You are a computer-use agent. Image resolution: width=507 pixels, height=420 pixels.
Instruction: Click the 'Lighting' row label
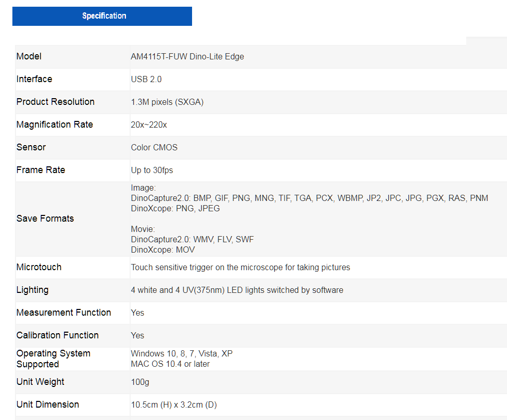(x=33, y=290)
